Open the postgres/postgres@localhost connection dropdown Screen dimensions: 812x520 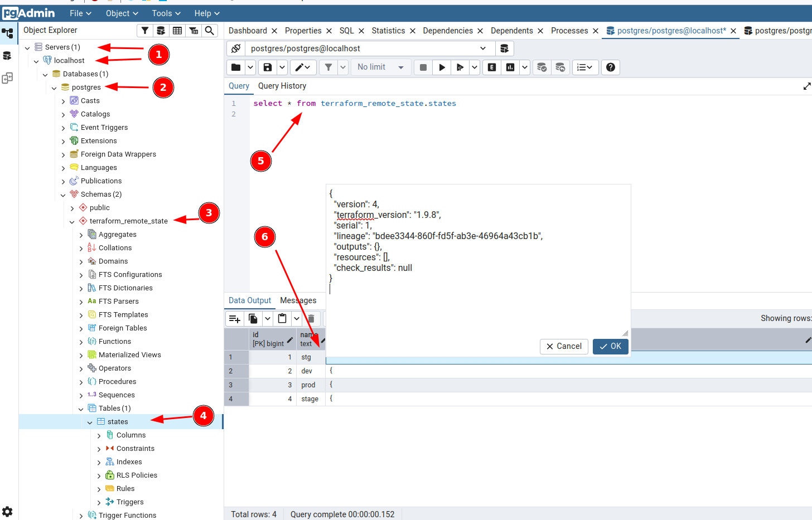click(x=368, y=48)
